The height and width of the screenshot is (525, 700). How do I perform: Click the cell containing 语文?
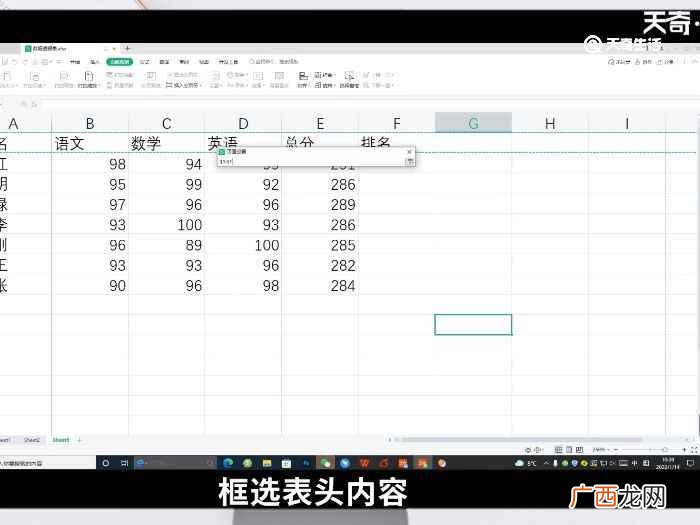(x=90, y=143)
